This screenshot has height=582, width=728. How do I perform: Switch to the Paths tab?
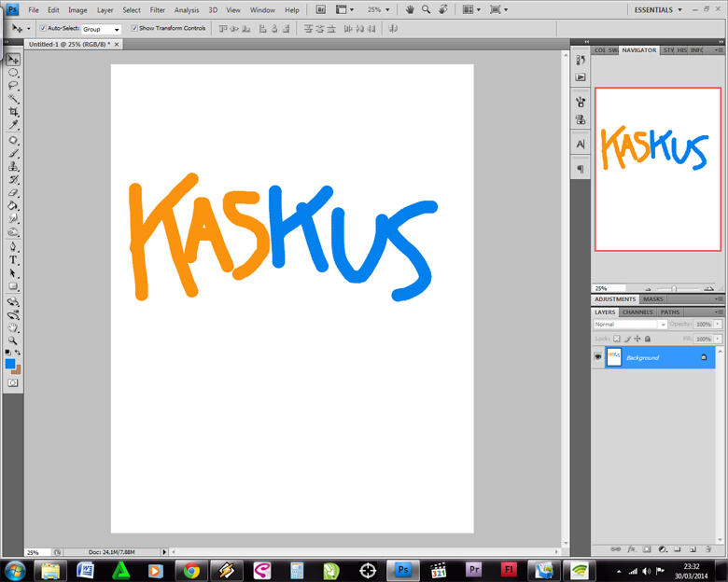[670, 312]
